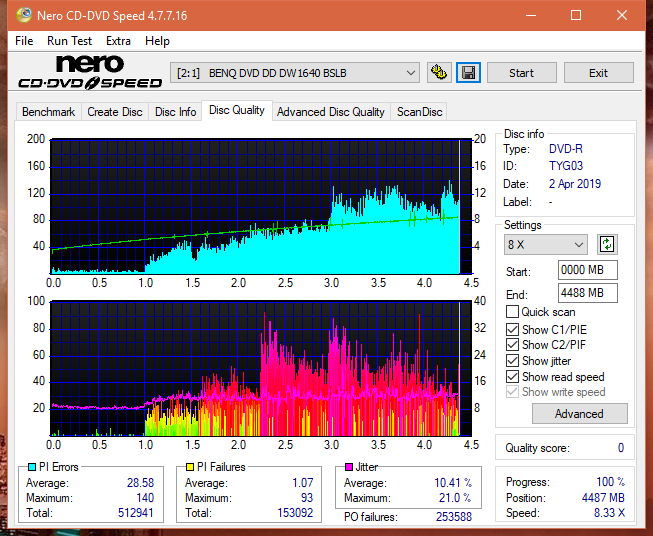Click PI Errors average 28.58 value
The width and height of the screenshot is (653, 536).
[140, 483]
